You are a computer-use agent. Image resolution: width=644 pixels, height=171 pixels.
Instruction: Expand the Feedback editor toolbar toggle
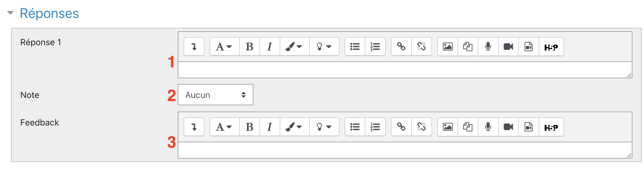point(194,127)
